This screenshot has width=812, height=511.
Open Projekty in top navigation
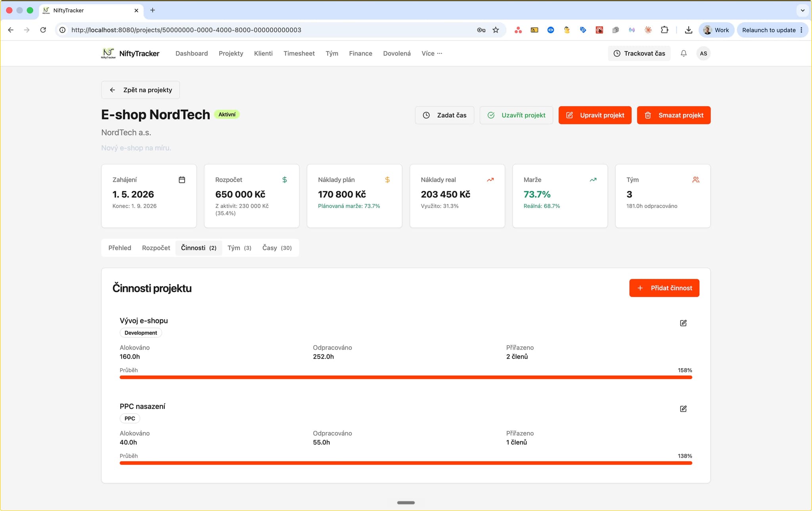231,53
